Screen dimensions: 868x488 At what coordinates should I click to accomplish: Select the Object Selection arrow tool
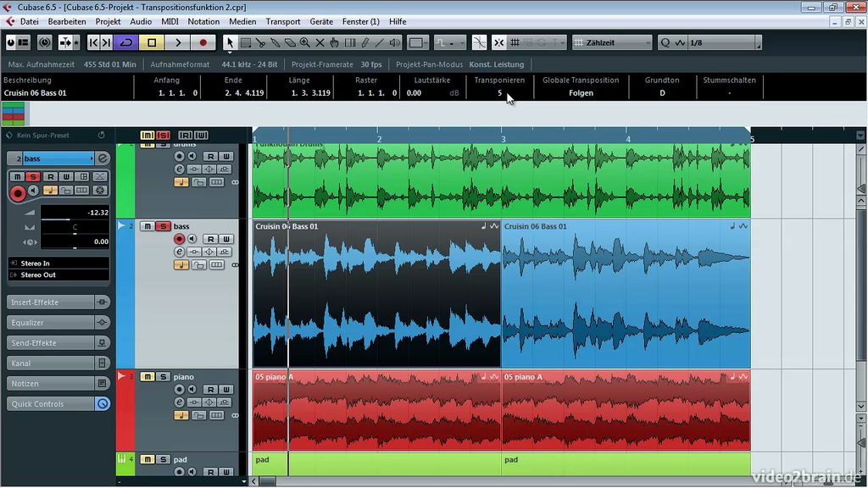pos(231,42)
